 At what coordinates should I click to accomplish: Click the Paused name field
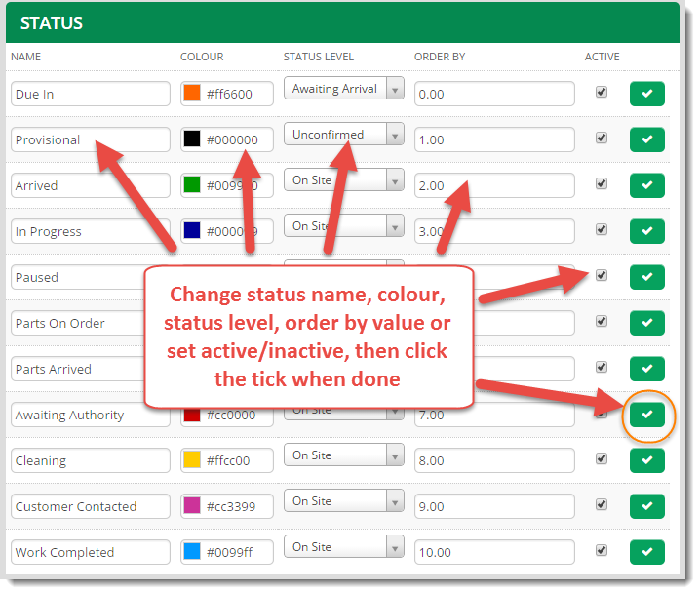click(78, 277)
